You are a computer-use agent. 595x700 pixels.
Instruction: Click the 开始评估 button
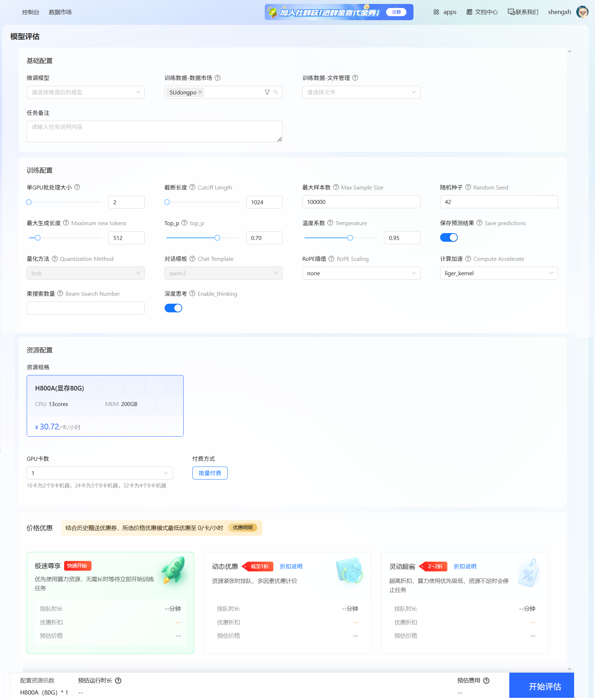[x=545, y=686]
